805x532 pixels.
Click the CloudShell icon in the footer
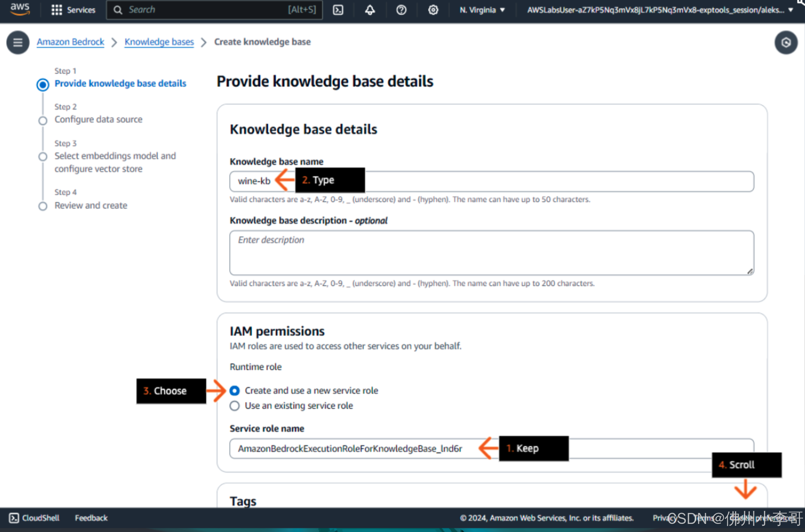(x=14, y=518)
